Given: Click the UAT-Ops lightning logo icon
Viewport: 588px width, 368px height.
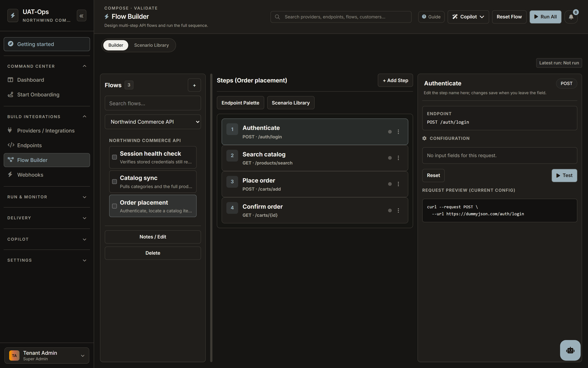Looking at the screenshot, I should click(x=13, y=16).
